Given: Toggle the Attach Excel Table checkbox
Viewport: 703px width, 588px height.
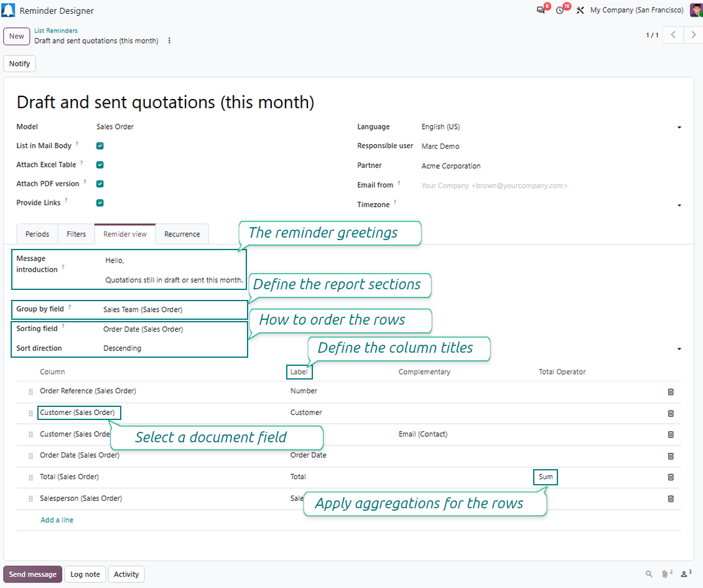Looking at the screenshot, I should point(100,165).
